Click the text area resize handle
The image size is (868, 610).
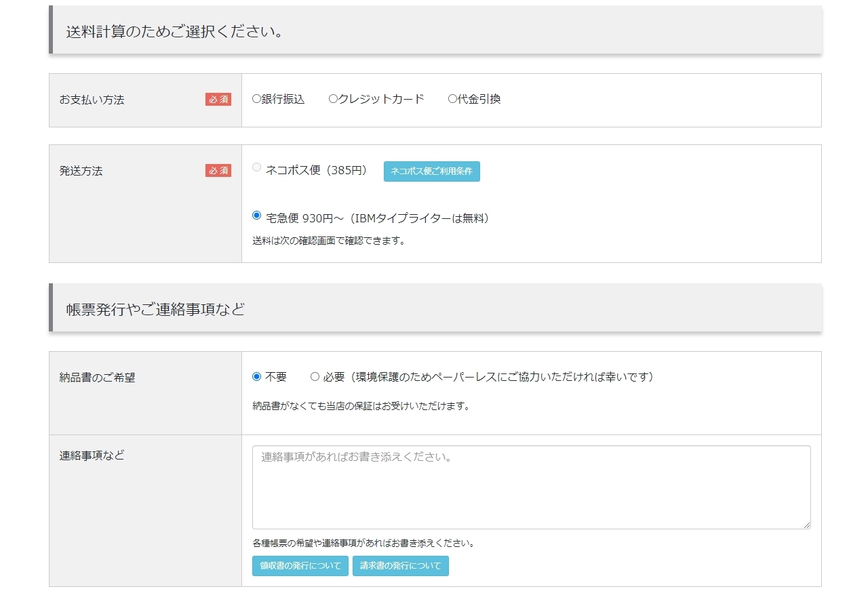(806, 525)
